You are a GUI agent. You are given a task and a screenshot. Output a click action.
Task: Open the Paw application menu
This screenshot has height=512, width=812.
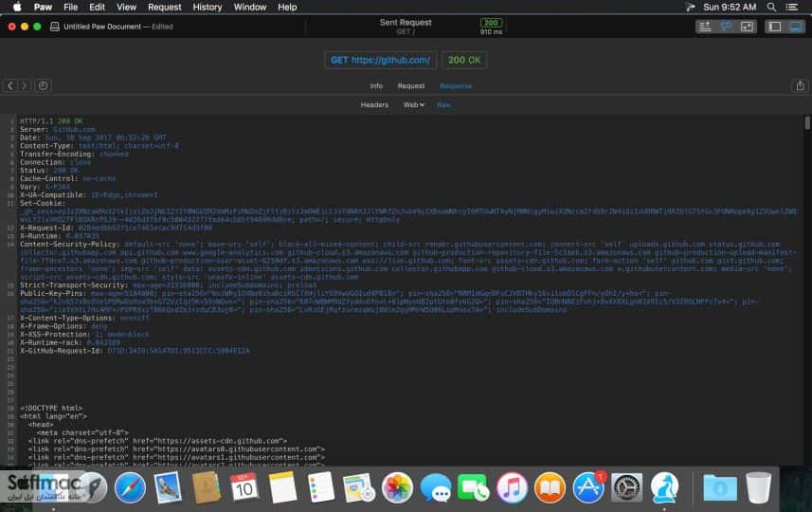pyautogui.click(x=43, y=7)
